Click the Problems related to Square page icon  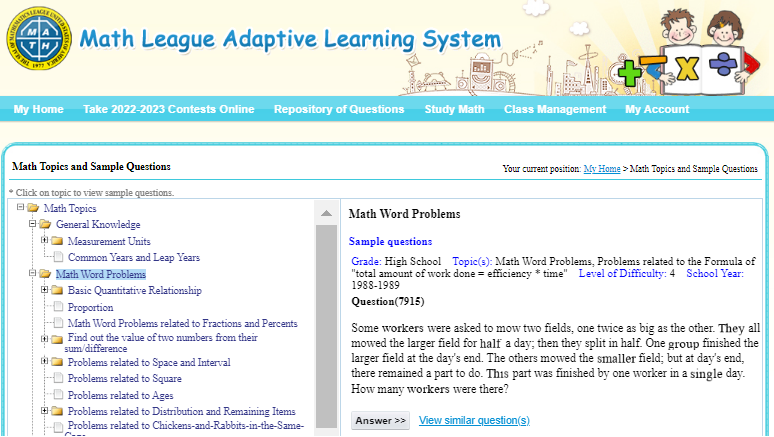pyautogui.click(x=58, y=378)
